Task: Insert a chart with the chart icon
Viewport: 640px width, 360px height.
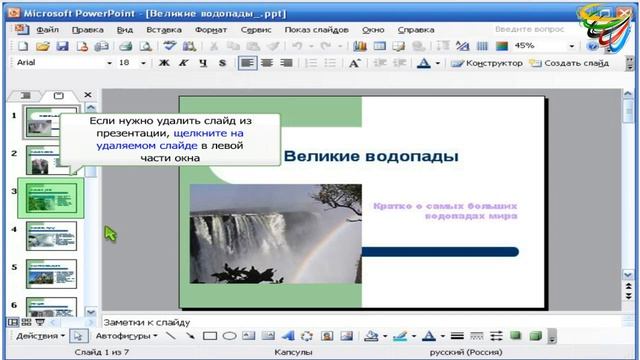Action: coord(360,46)
